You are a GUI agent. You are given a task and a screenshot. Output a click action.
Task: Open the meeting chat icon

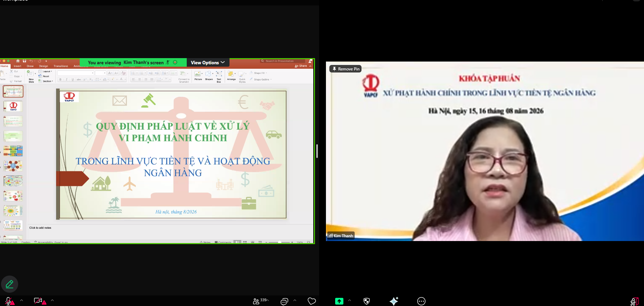click(x=284, y=301)
